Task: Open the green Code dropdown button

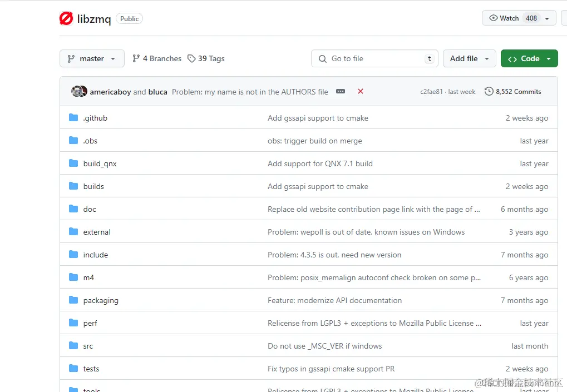Action: click(529, 58)
